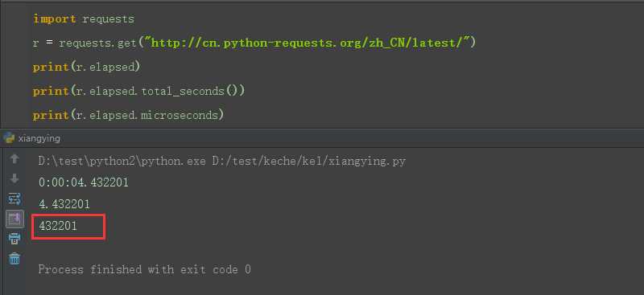Image resolution: width=644 pixels, height=295 pixels.
Task: Click the print(r.elapsed) code line
Action: coord(86,67)
